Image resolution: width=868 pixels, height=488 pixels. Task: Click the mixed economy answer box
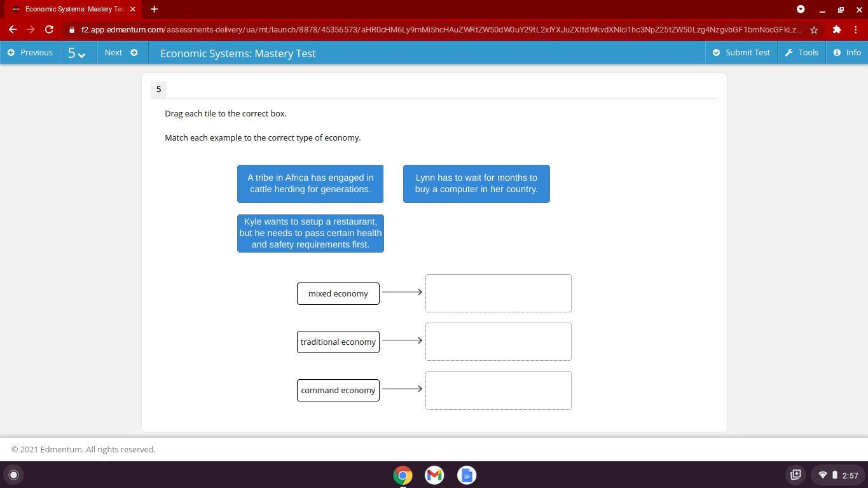[499, 293]
